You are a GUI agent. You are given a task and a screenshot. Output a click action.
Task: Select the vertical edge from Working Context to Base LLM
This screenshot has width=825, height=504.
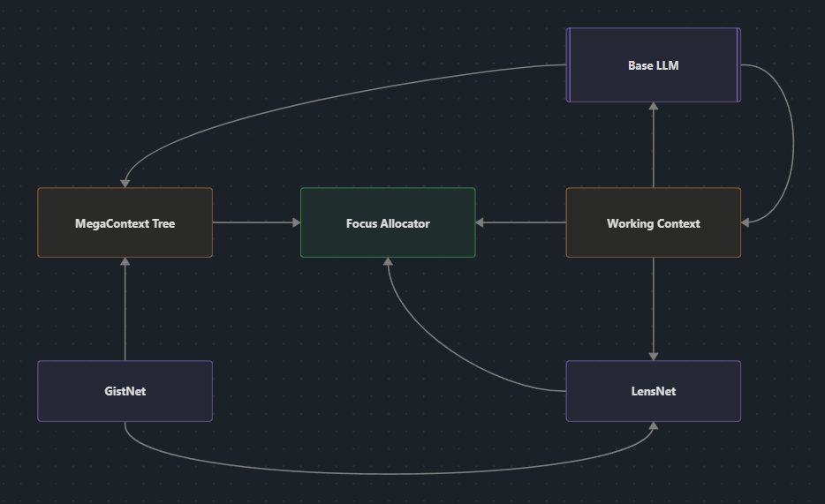pyautogui.click(x=654, y=146)
